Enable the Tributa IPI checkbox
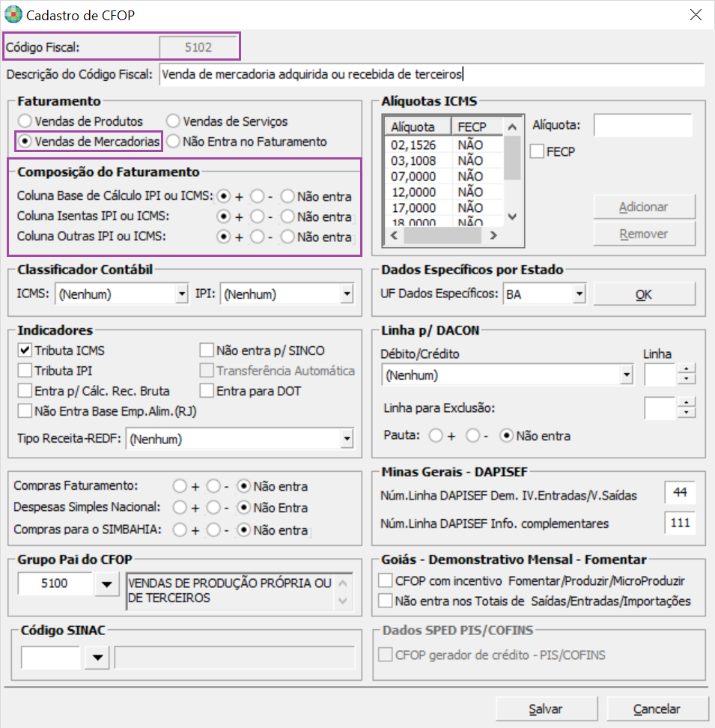Image resolution: width=715 pixels, height=728 pixels. click(x=25, y=370)
